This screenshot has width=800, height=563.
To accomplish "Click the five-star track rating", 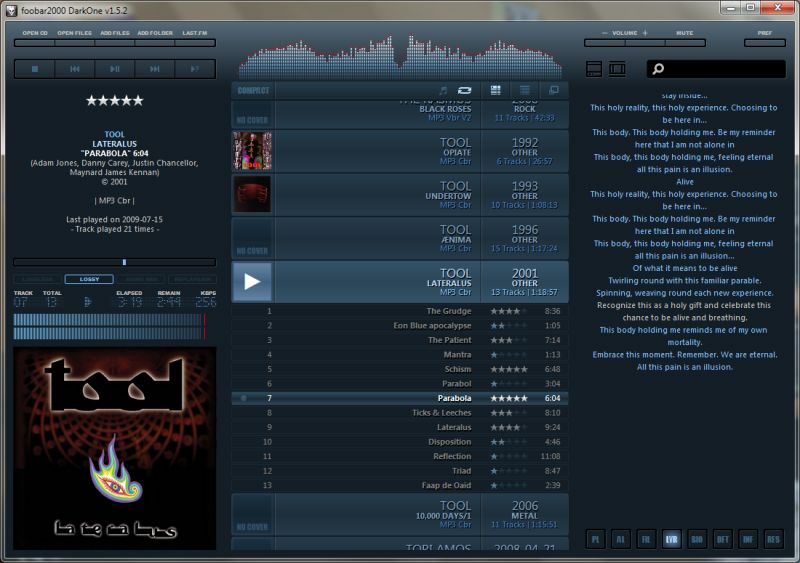I will [x=115, y=101].
